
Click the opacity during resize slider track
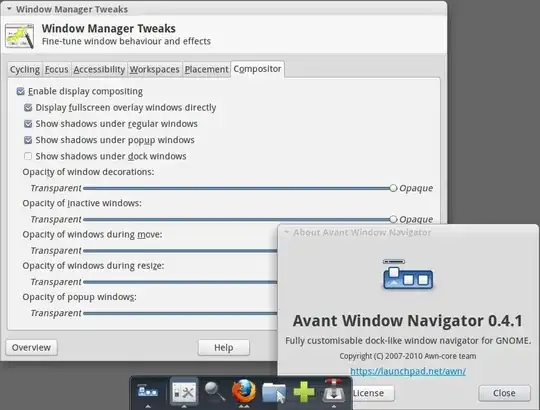pos(180,282)
